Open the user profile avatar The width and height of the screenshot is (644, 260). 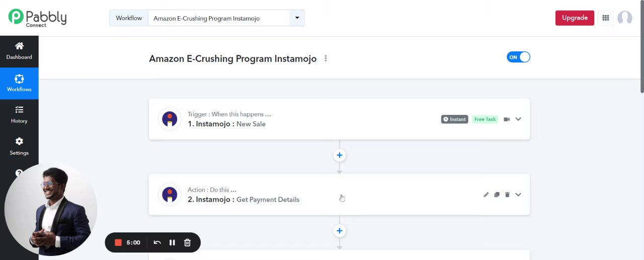coord(624,18)
